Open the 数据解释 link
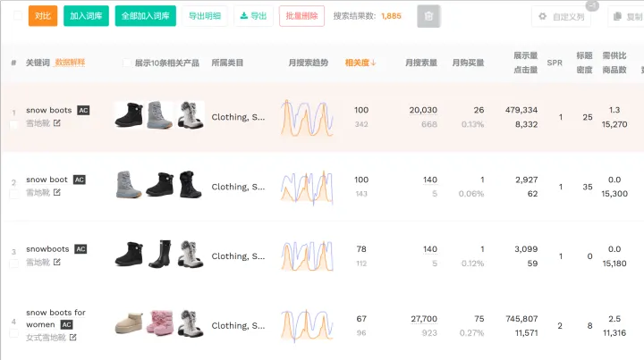This screenshot has width=644, height=360. coord(70,63)
